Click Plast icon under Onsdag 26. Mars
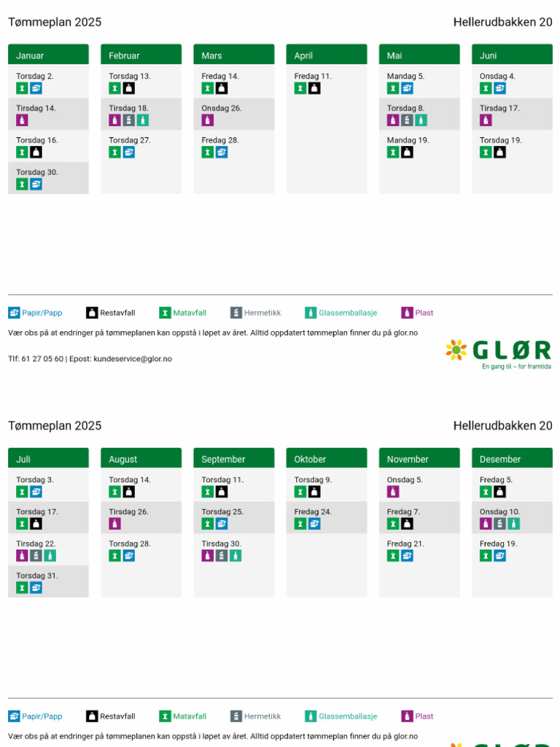560x747 pixels. [208, 120]
